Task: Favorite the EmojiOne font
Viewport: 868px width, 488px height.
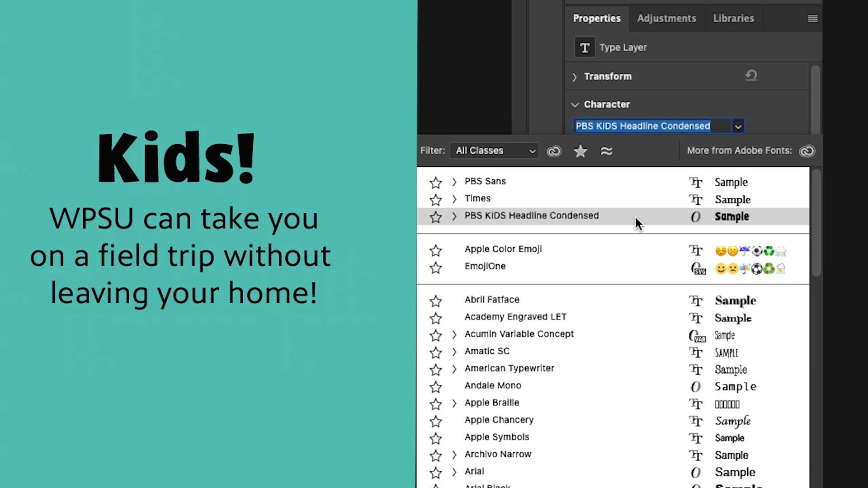Action: [x=436, y=268]
